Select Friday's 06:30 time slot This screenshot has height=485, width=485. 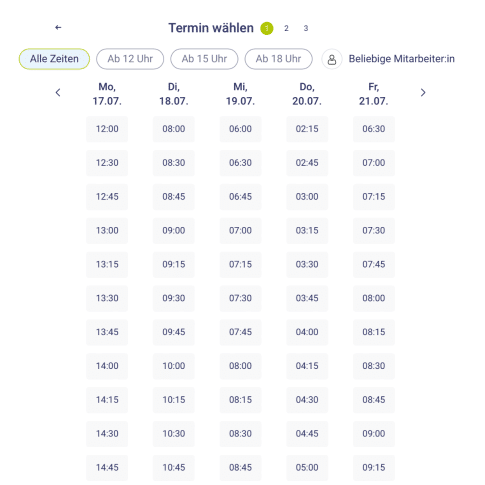[x=374, y=129]
